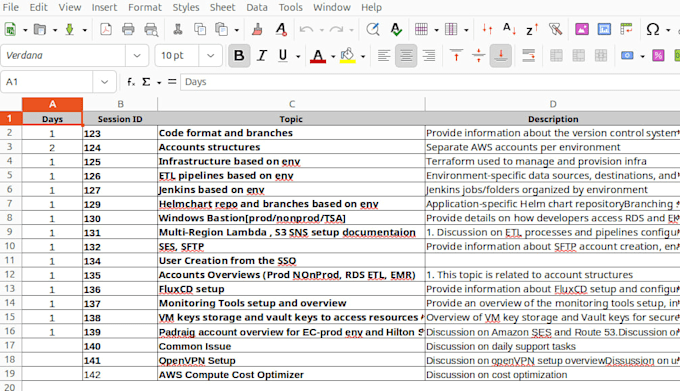This screenshot has height=391, width=680.
Task: Click the New spreadsheet icon
Action: (x=10, y=29)
